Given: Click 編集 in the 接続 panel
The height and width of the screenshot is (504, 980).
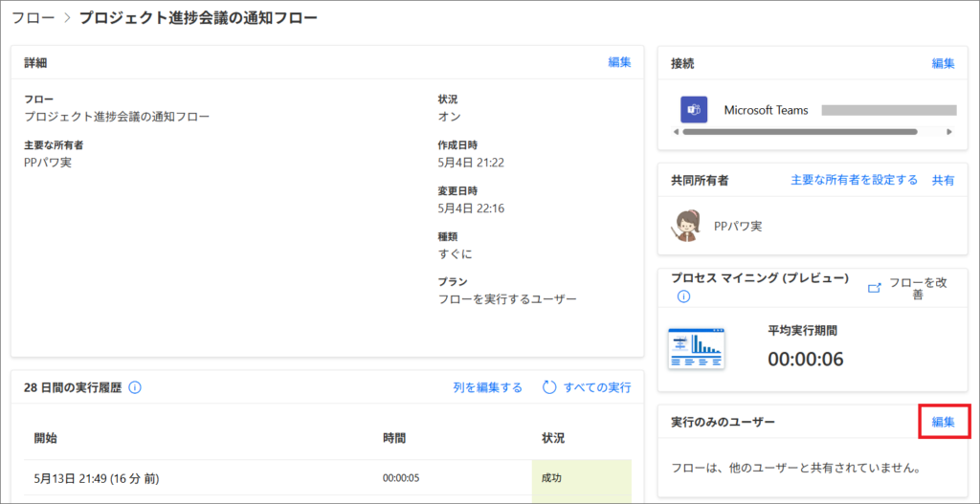Looking at the screenshot, I should tap(943, 63).
